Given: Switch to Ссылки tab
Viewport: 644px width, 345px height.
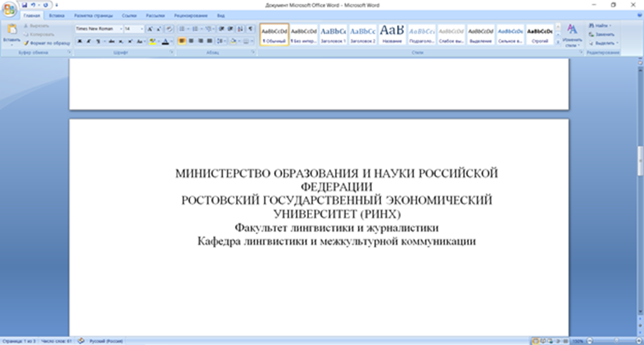Looking at the screenshot, I should [x=129, y=16].
